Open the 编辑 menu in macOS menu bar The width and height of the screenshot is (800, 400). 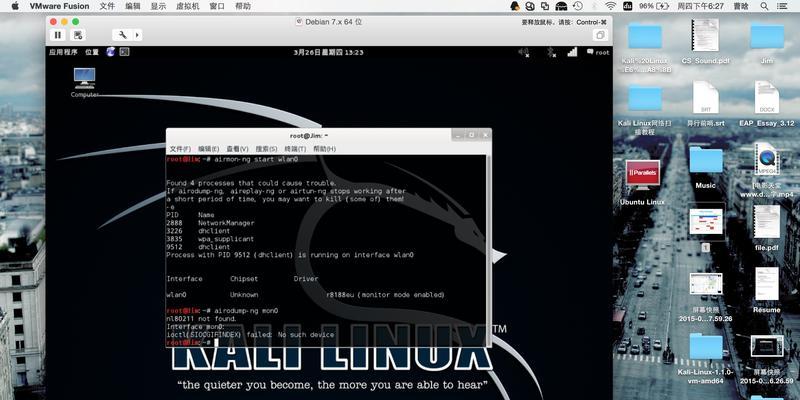point(133,6)
